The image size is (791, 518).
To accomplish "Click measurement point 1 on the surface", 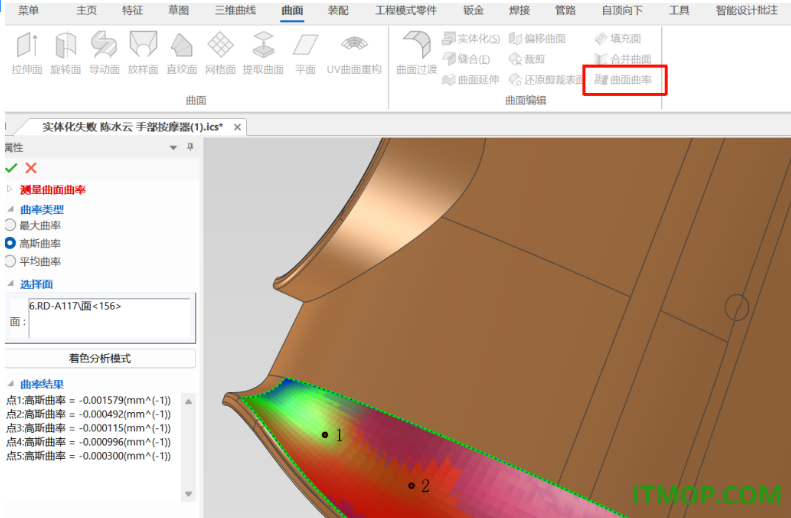I will (x=325, y=434).
